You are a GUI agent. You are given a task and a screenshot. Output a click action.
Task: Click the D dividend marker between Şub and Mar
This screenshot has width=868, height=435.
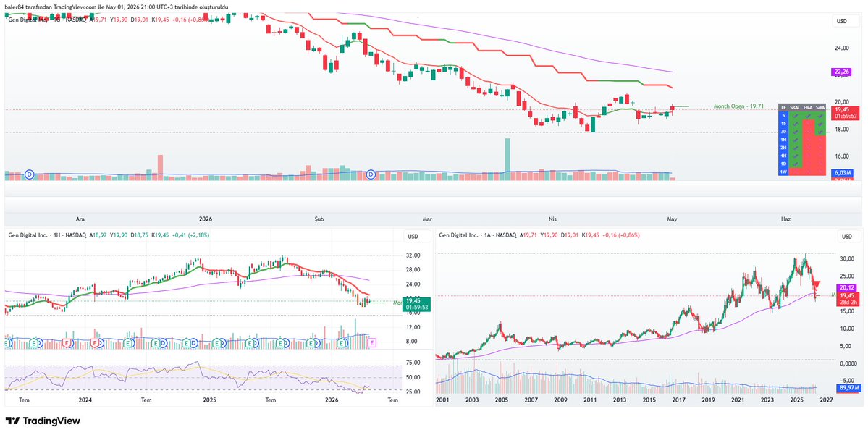[x=371, y=175]
